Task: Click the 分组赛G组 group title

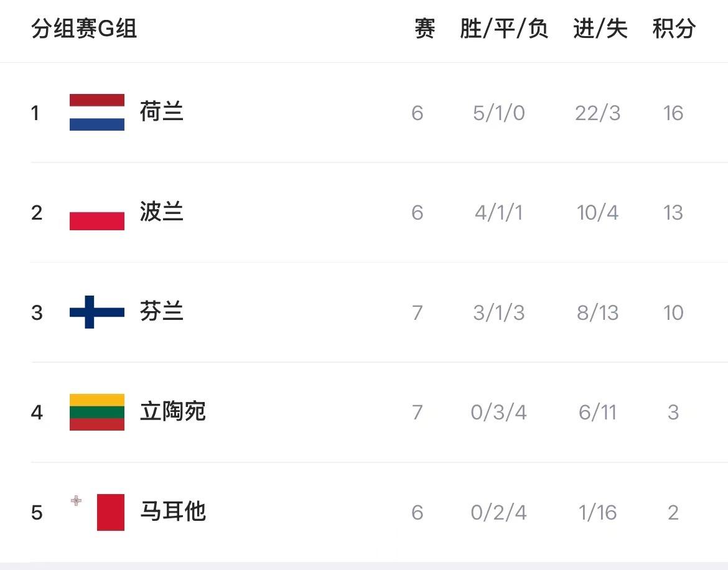Action: (84, 29)
